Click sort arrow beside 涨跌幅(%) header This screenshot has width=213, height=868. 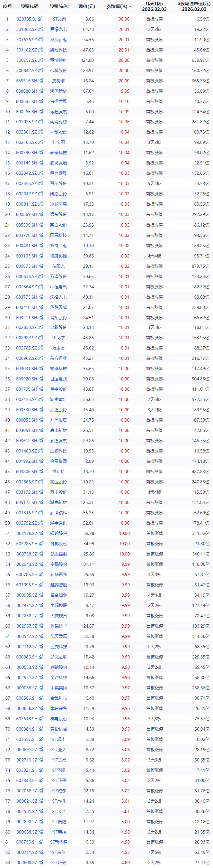click(x=130, y=7)
